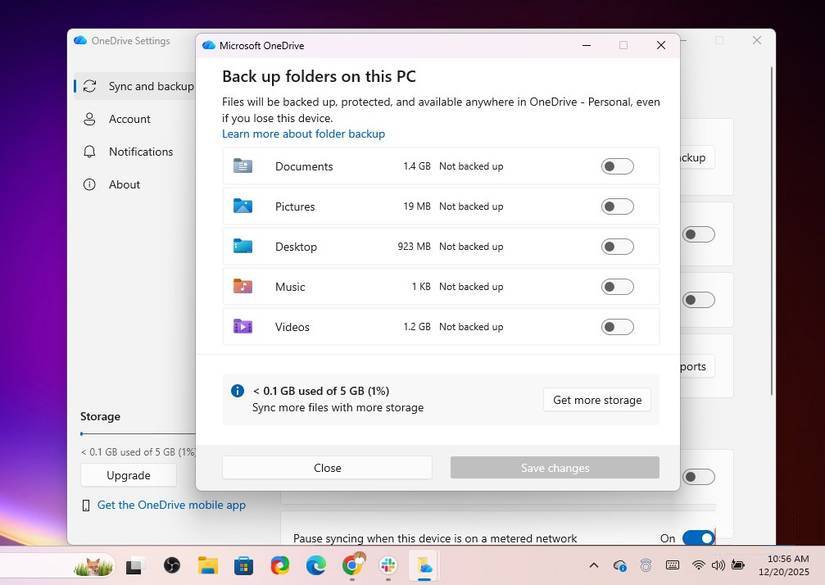Open Learn more about folder backup
The height and width of the screenshot is (585, 825).
tap(302, 133)
